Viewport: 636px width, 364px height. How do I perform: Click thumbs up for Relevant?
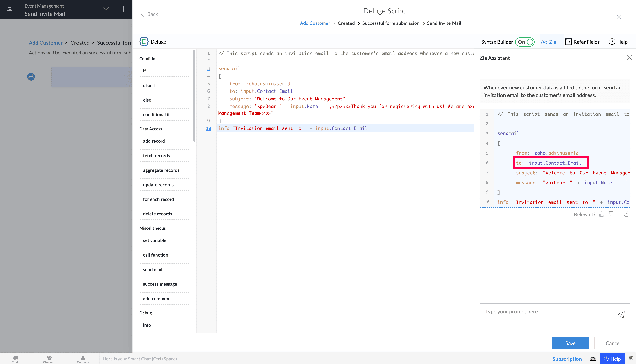[x=602, y=214]
